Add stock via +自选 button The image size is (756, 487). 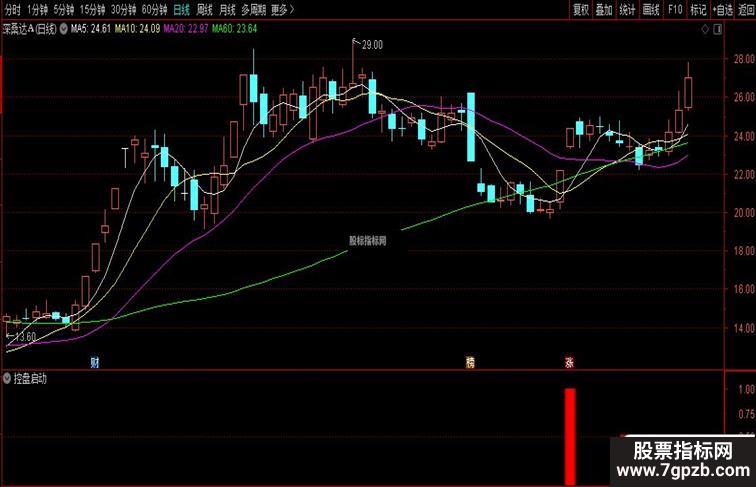[x=723, y=9]
